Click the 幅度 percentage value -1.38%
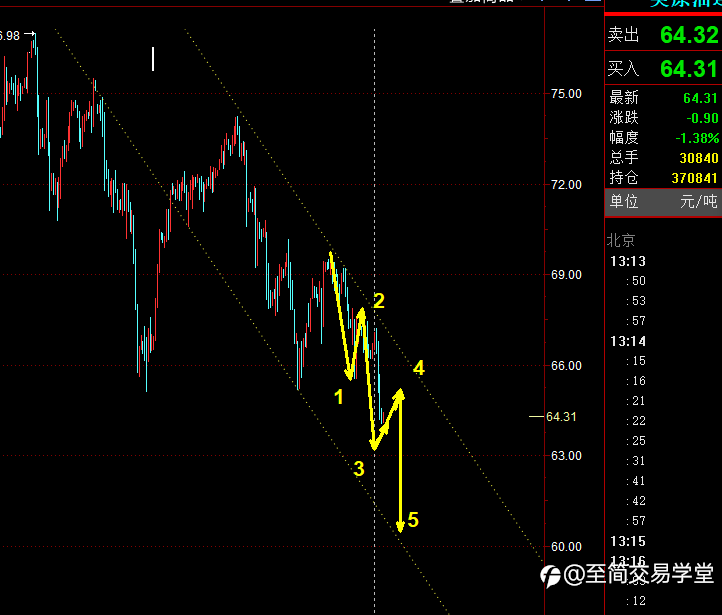 [x=697, y=138]
